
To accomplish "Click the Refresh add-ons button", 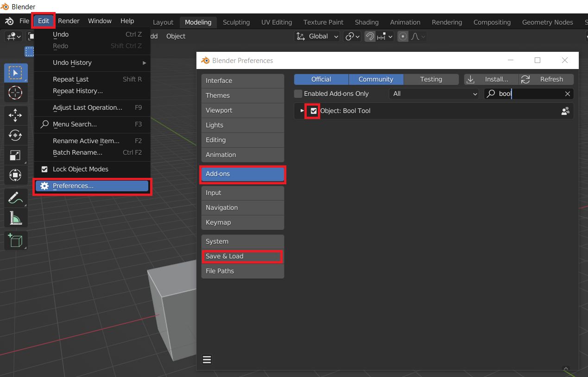I will click(546, 79).
